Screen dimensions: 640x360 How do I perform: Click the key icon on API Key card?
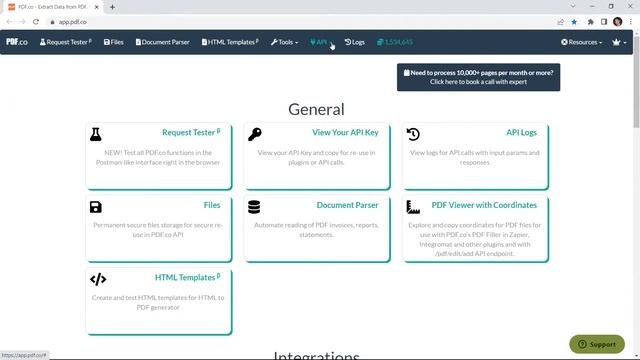(254, 134)
